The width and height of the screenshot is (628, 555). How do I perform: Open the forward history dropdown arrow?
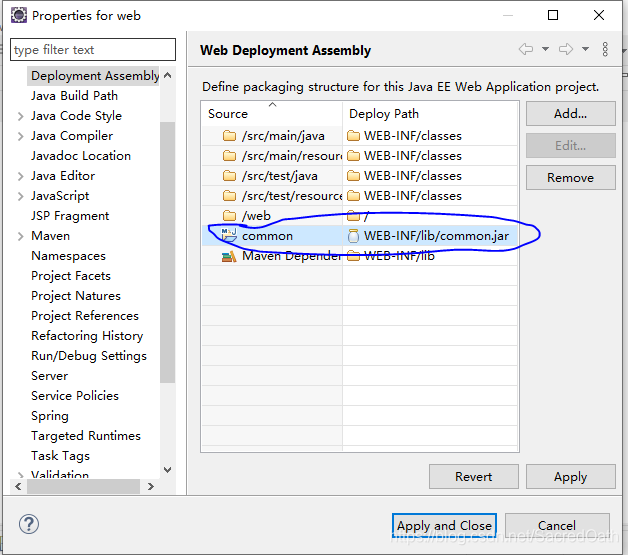click(585, 49)
